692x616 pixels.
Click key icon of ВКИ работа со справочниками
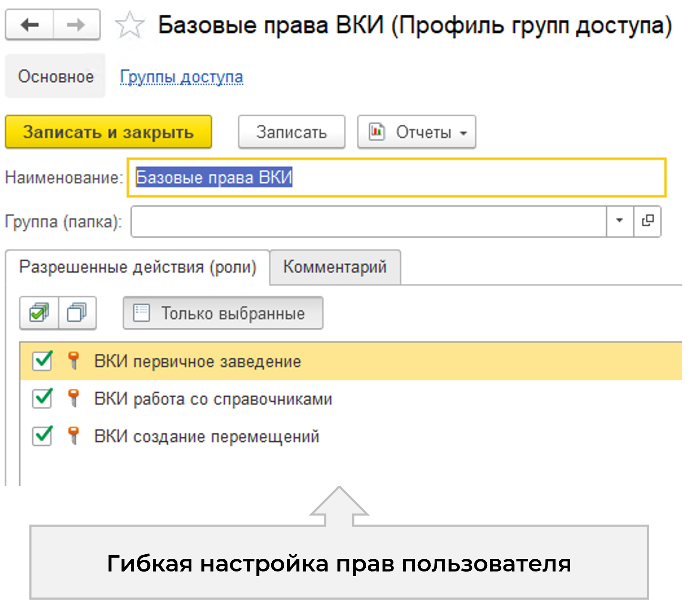[73, 398]
